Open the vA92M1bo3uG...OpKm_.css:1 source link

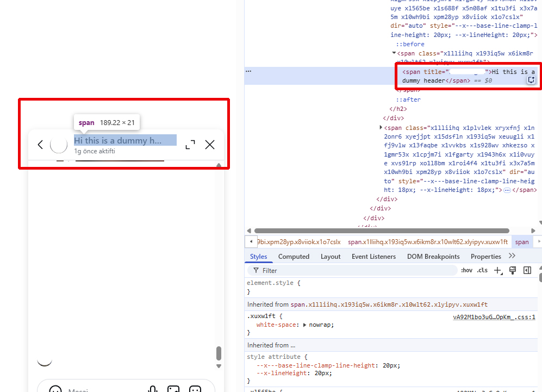[494, 317]
